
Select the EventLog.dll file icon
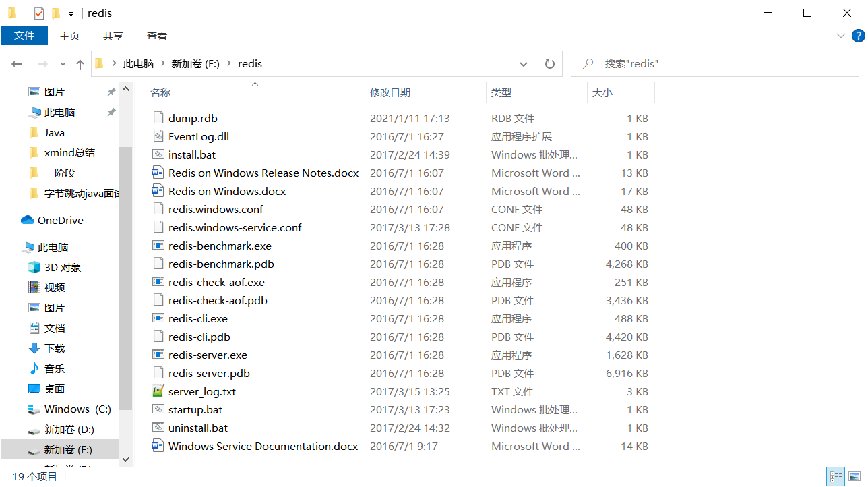(158, 136)
